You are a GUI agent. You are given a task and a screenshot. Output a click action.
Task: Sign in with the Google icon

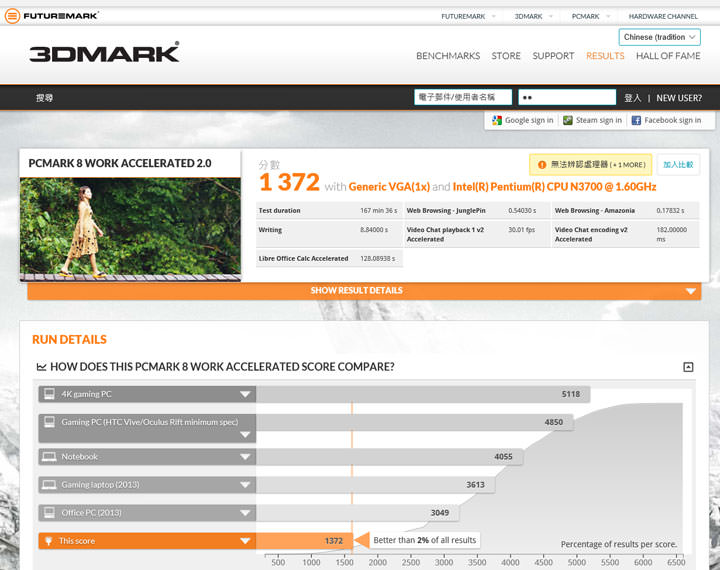[497, 120]
